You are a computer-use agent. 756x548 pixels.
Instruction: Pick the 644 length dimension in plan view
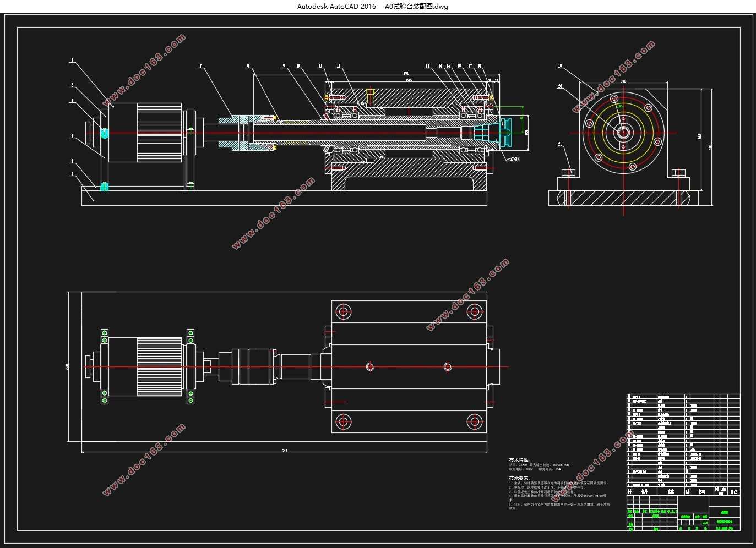[x=285, y=451]
